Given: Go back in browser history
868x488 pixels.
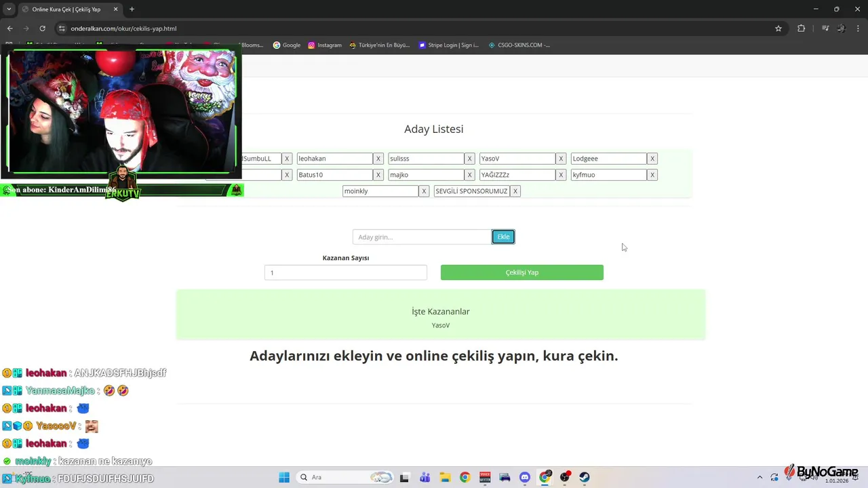Looking at the screenshot, I should pyautogui.click(x=9, y=28).
